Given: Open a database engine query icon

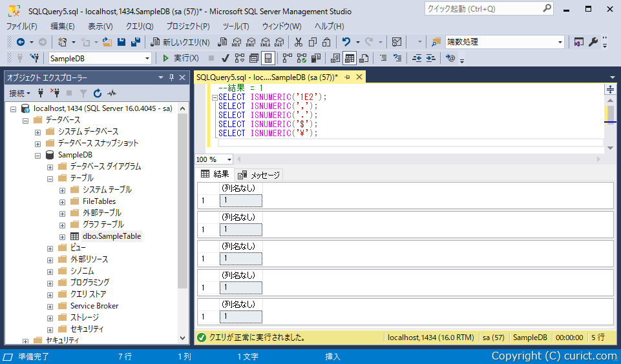Looking at the screenshot, I should coord(222,42).
